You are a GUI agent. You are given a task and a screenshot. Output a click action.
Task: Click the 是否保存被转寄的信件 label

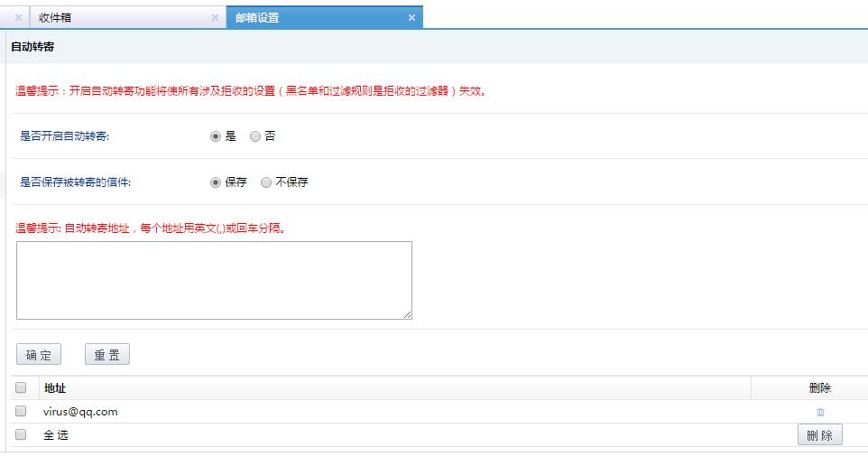coord(75,182)
